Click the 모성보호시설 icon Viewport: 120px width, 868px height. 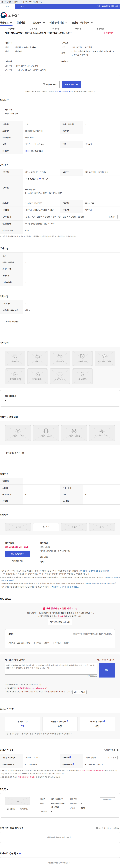pyautogui.click(x=60, y=376)
